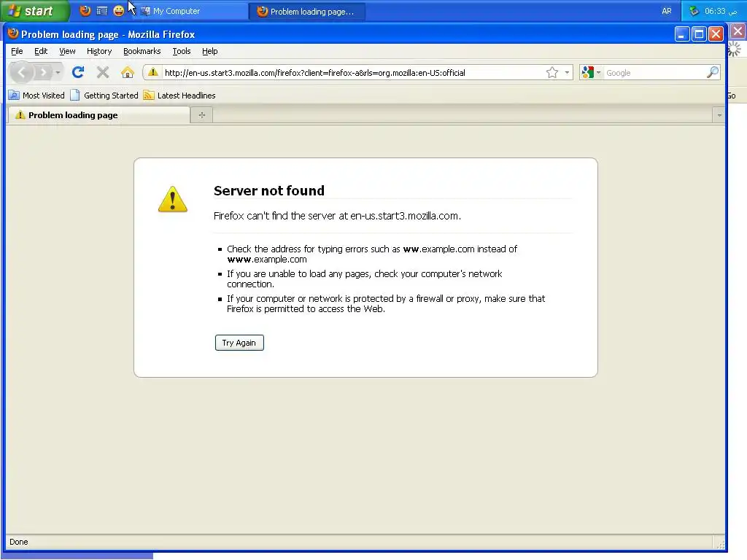747x560 pixels.
Task: Click the Server not found heading
Action: [x=268, y=190]
